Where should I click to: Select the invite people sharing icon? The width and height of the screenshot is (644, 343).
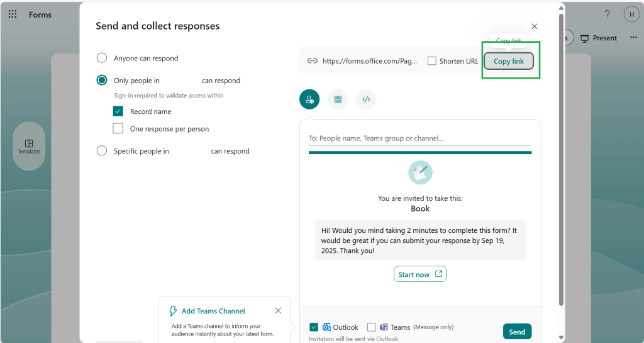309,99
